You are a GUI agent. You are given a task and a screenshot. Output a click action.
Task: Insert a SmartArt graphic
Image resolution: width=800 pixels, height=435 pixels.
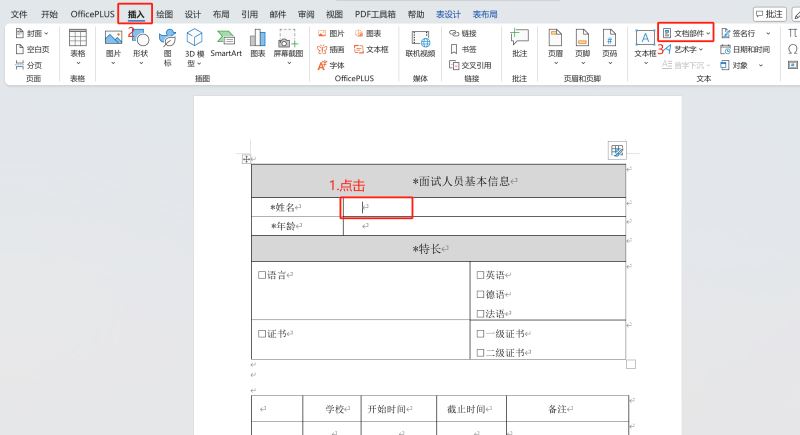(226, 43)
